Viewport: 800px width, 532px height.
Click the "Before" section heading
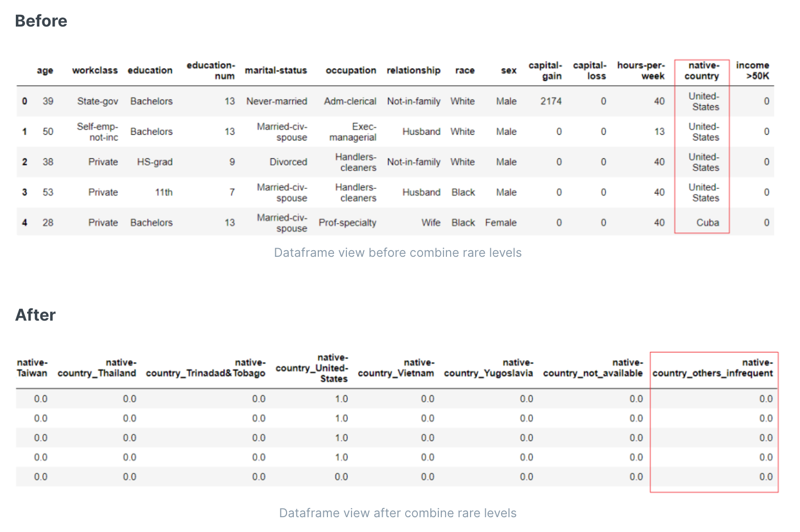[41, 21]
